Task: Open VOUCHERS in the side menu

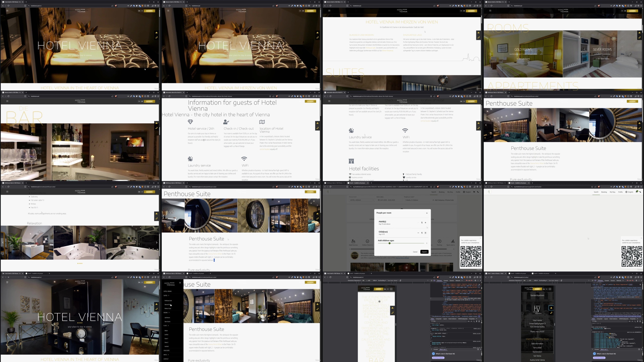Action: 166,351
